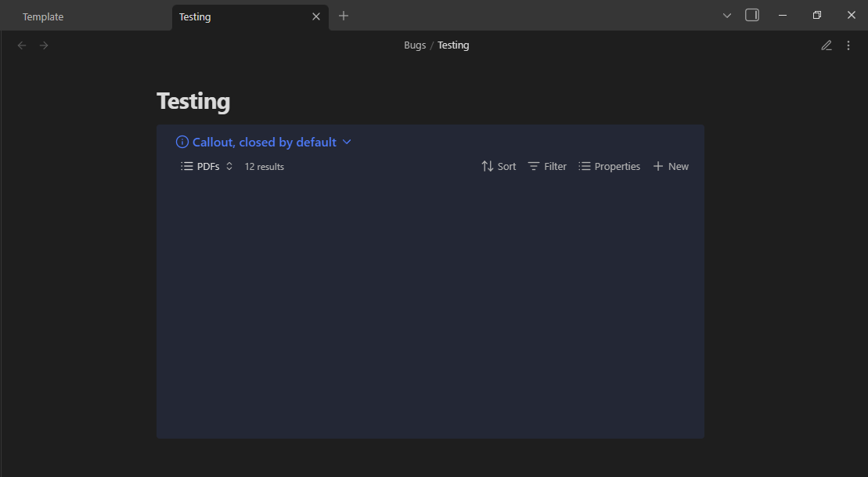This screenshot has width=868, height=477.
Task: Open the PDFs view switcher dropdown
Action: tap(207, 166)
